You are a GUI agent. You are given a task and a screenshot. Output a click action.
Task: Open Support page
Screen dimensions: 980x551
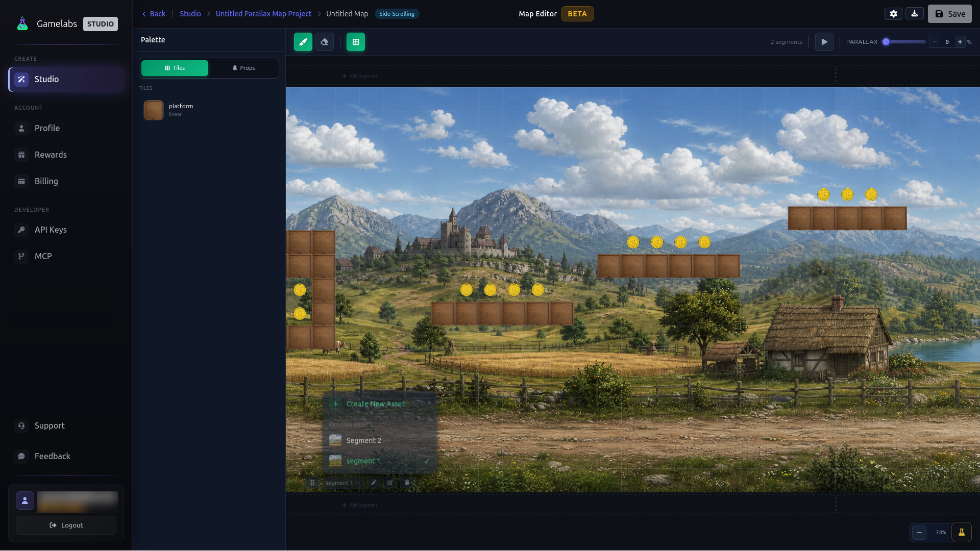[x=66, y=425]
